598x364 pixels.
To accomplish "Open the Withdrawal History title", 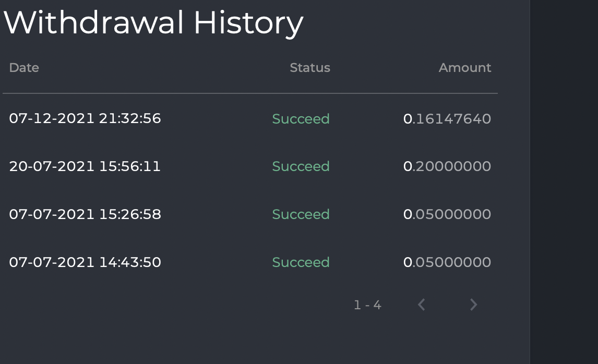I will [x=154, y=22].
